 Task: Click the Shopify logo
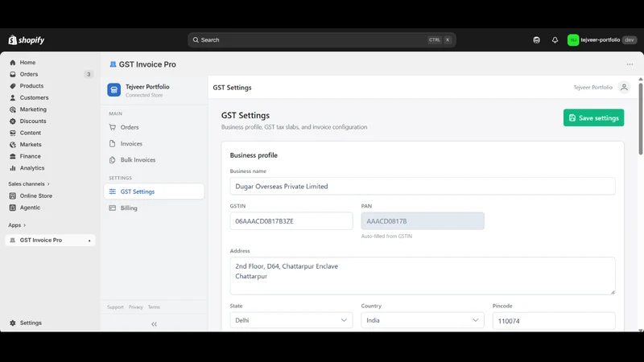click(x=27, y=39)
